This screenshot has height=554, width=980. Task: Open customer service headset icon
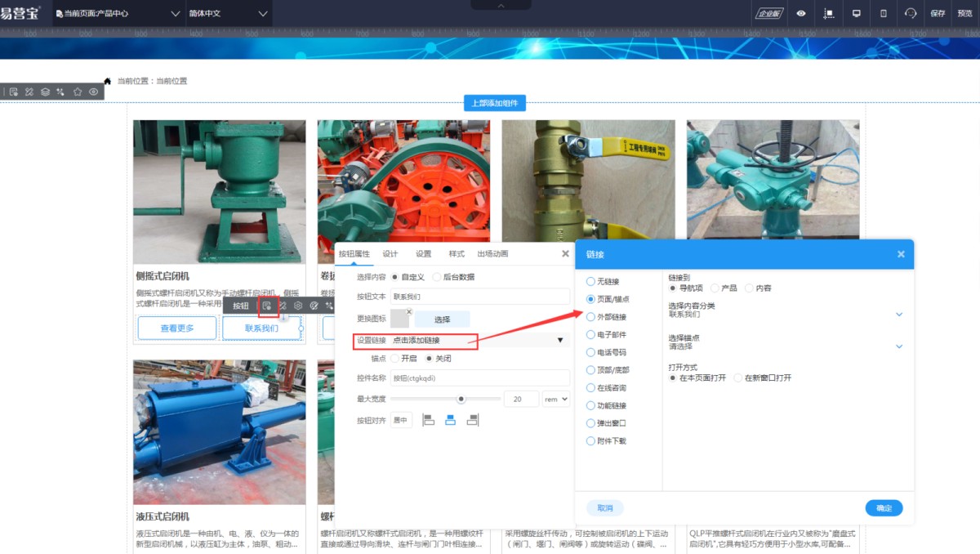[x=911, y=13]
